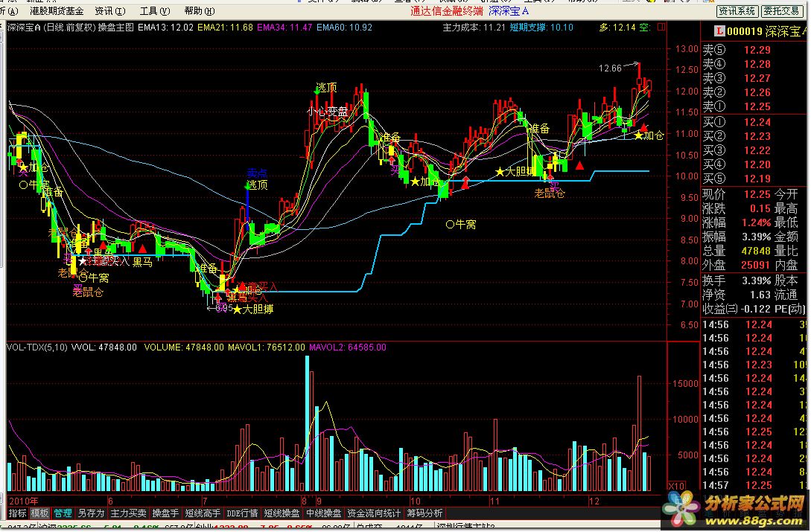Switch to the DDE行情 tab
Screen dimensions: 811x532
tap(242, 513)
